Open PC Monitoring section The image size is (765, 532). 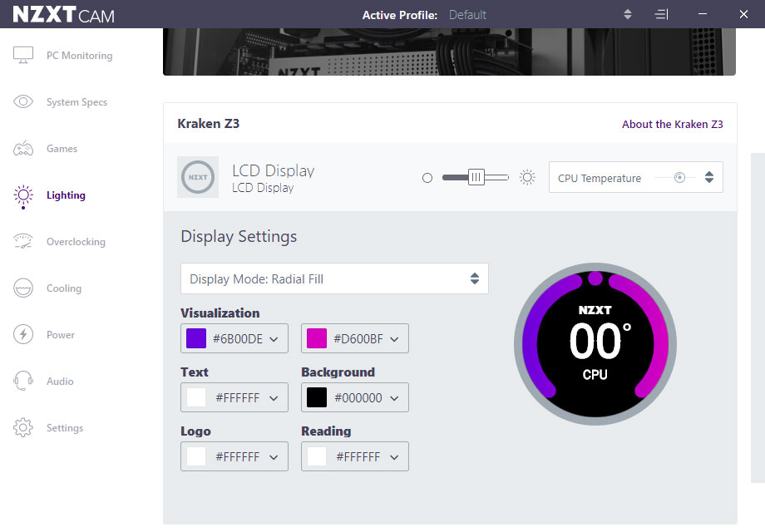click(x=80, y=56)
